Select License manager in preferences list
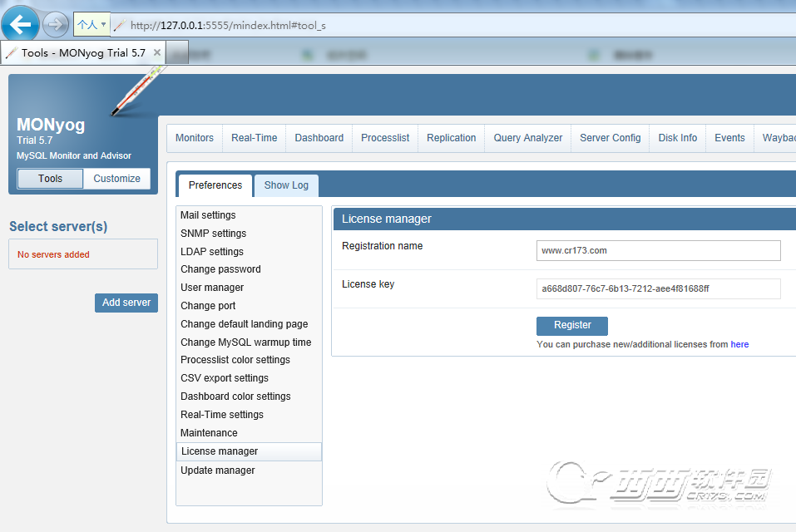The width and height of the screenshot is (796, 532). click(249, 451)
